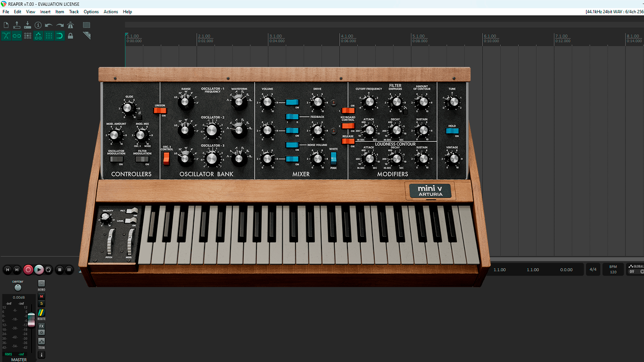Click the Stop transport button
Image resolution: width=644 pixels, height=362 pixels.
coord(59,270)
